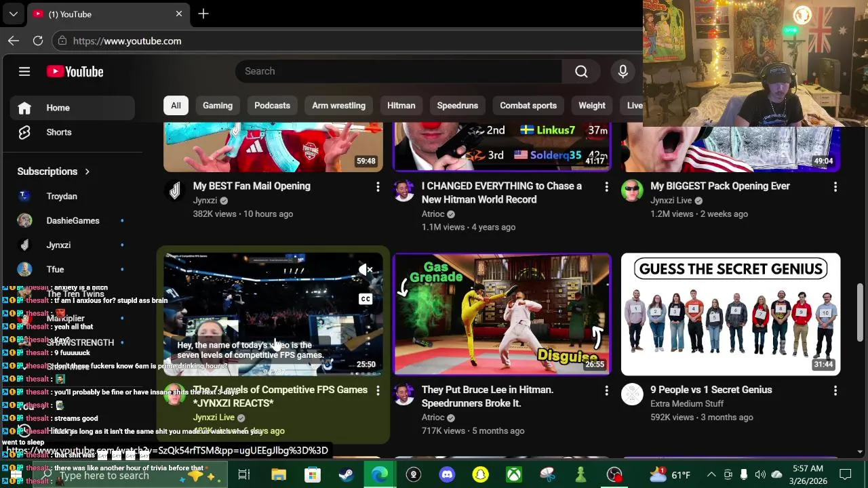868x488 pixels.
Task: Select the All filter chip
Action: click(176, 106)
